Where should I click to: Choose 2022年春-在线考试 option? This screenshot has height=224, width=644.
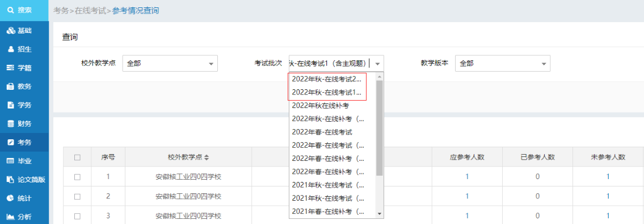[322, 132]
